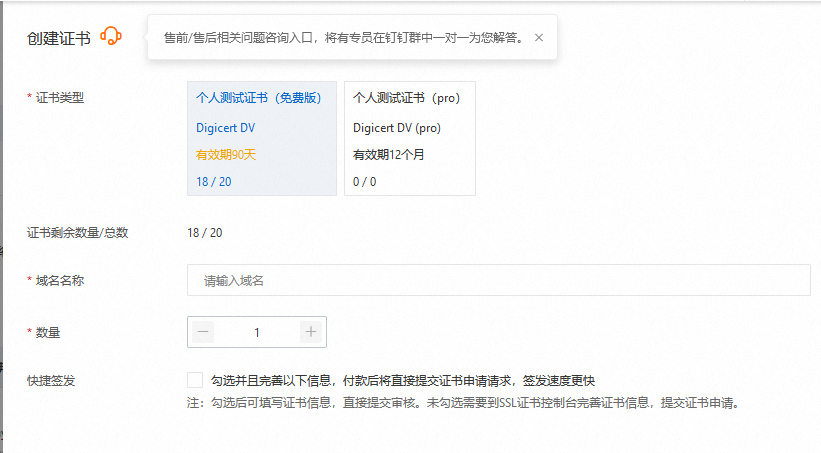This screenshot has width=821, height=453.
Task: Click the 请输入域名 domain input field
Action: [498, 281]
